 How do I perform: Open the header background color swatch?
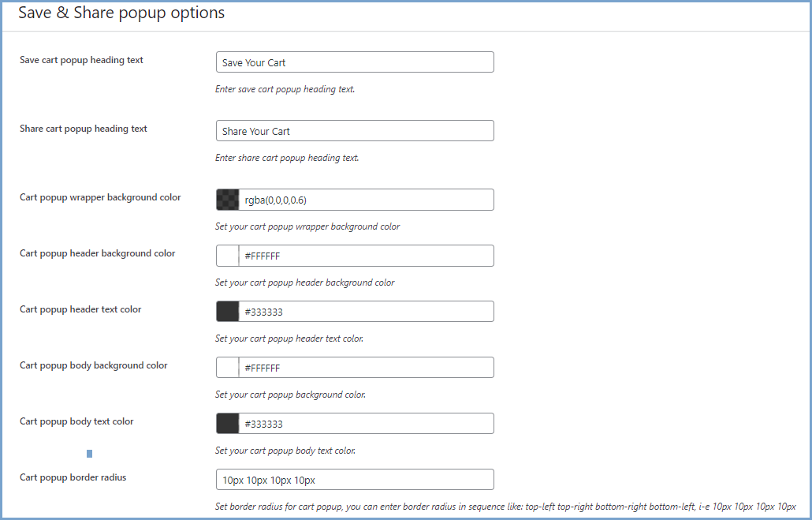tap(228, 256)
